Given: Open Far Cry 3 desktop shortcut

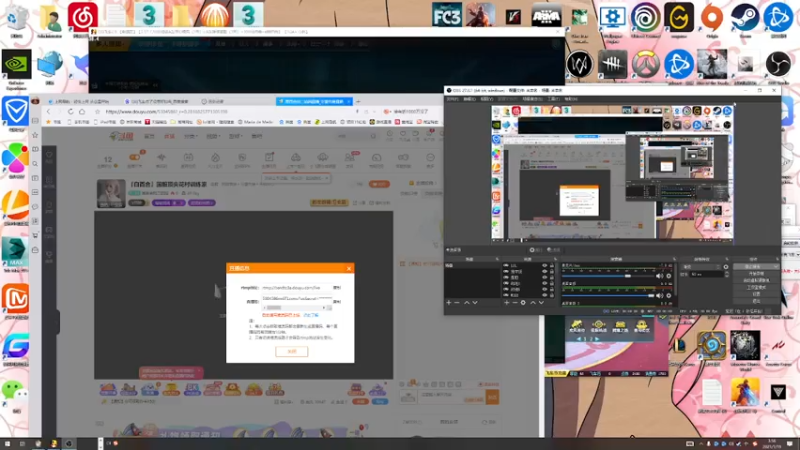Looking at the screenshot, I should (x=446, y=15).
